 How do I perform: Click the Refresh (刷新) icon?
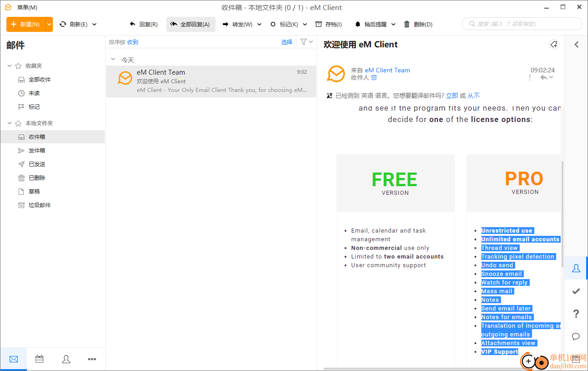(x=63, y=24)
